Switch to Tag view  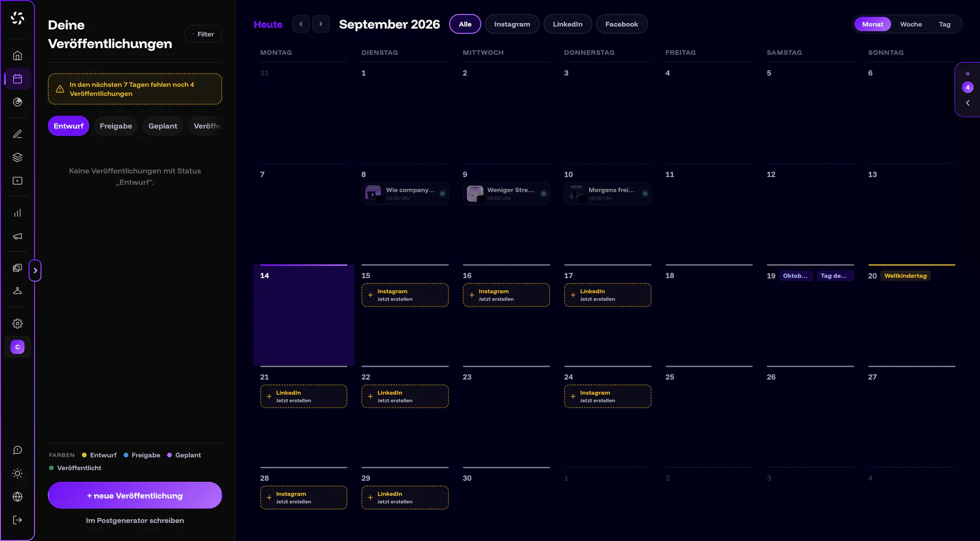point(945,24)
